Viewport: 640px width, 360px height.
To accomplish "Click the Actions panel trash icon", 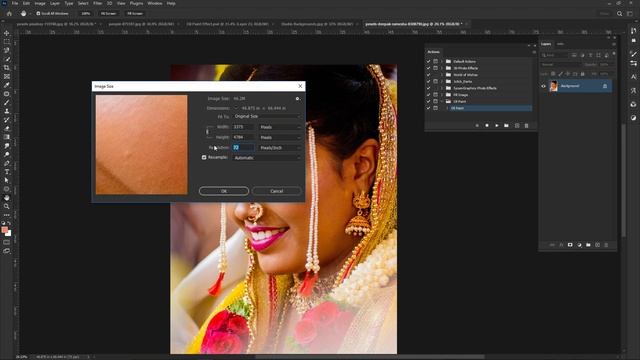I will point(527,126).
